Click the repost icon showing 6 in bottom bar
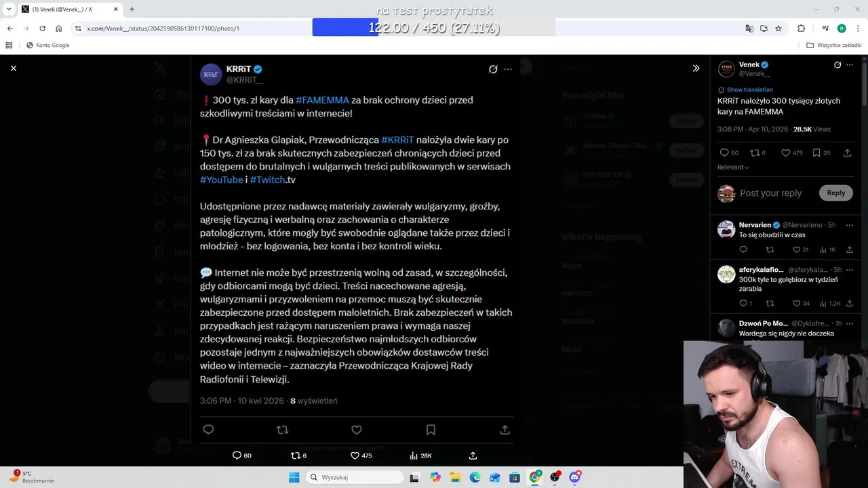The image size is (868, 488). tap(295, 455)
